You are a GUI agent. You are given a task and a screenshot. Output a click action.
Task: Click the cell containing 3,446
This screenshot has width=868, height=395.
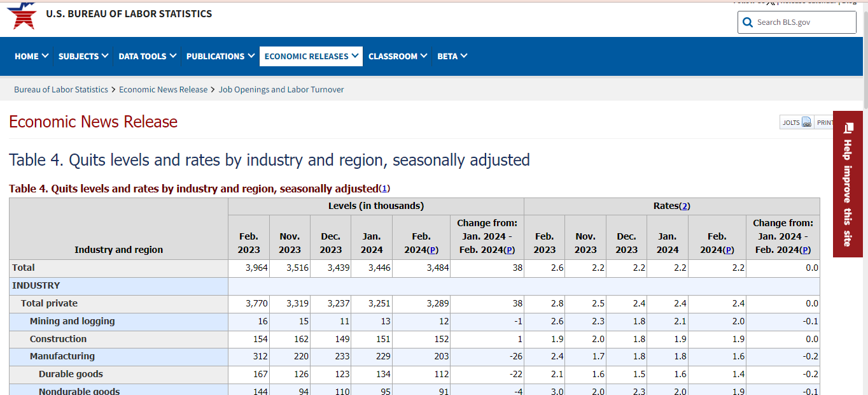tap(372, 268)
